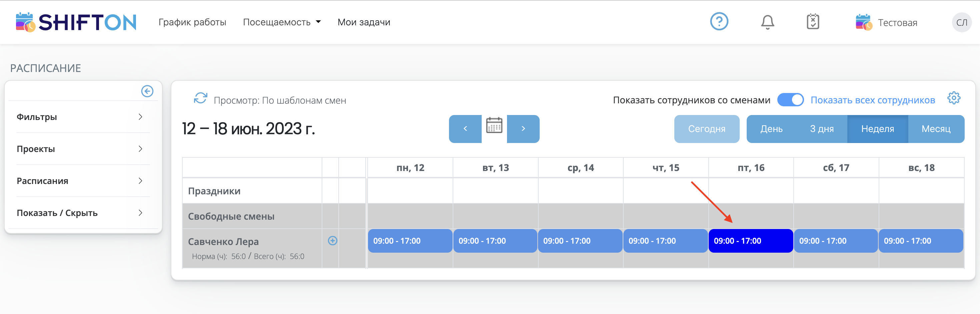Click the 12 – 18 июн. 2023 г. date title

(x=248, y=129)
